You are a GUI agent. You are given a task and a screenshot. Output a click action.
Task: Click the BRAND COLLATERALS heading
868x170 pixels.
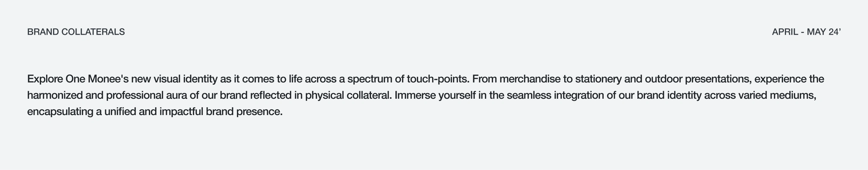(x=76, y=32)
